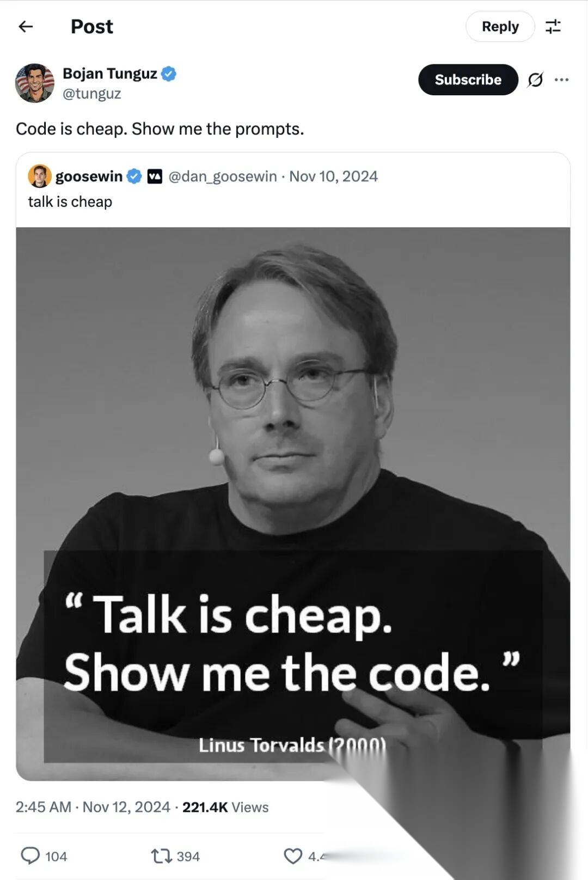588x880 pixels.
Task: Open the Linus Torvalds quote image
Action: click(x=293, y=504)
